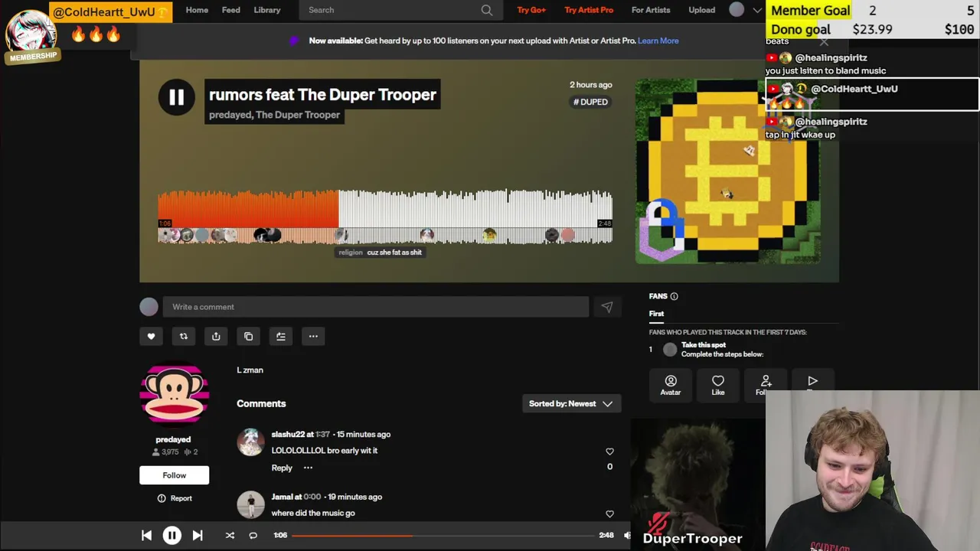The height and width of the screenshot is (551, 980).
Task: Like slashu22's comment with its heart
Action: pyautogui.click(x=609, y=452)
